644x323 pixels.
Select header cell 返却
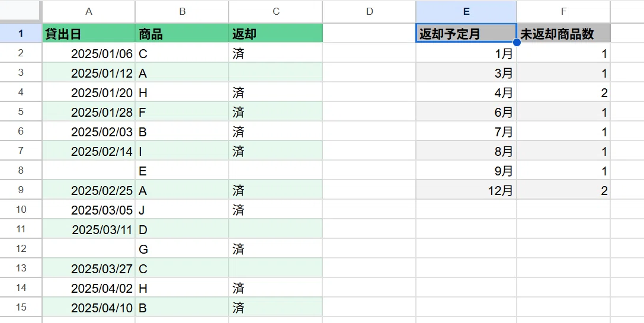[275, 33]
